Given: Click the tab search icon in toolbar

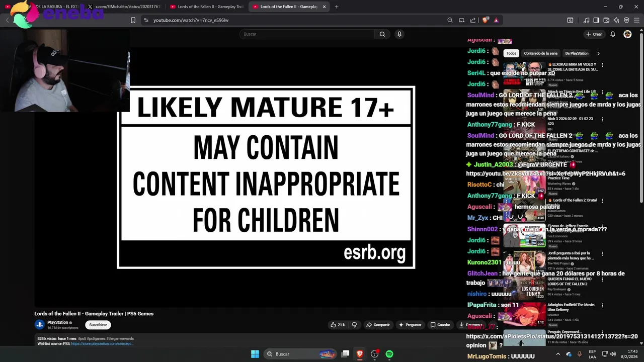Looking at the screenshot, I should 570,20.
